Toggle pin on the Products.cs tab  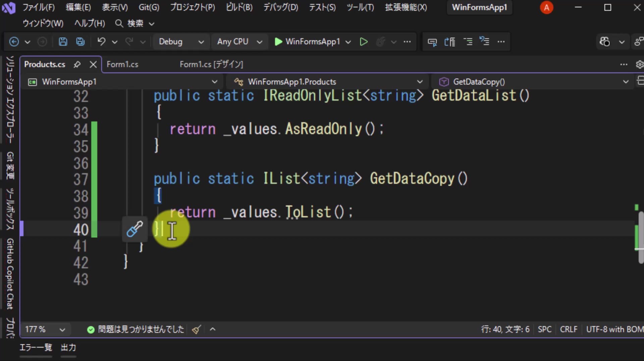[x=77, y=64]
